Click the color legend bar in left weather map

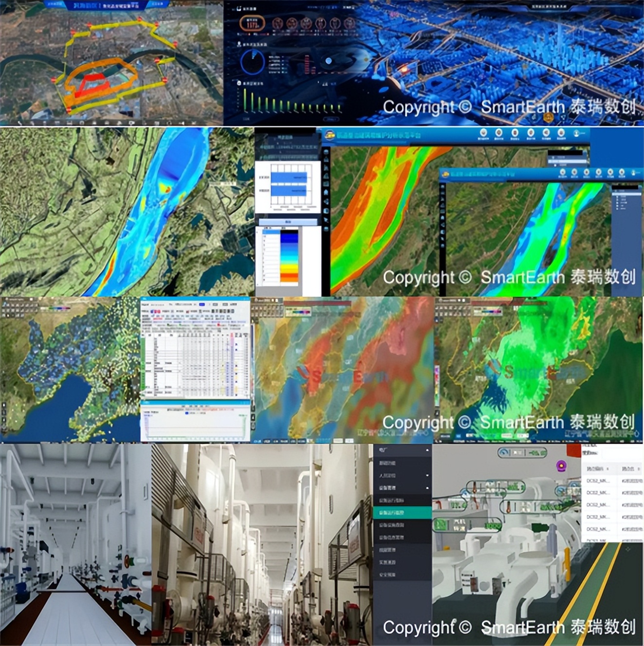(x=54, y=308)
